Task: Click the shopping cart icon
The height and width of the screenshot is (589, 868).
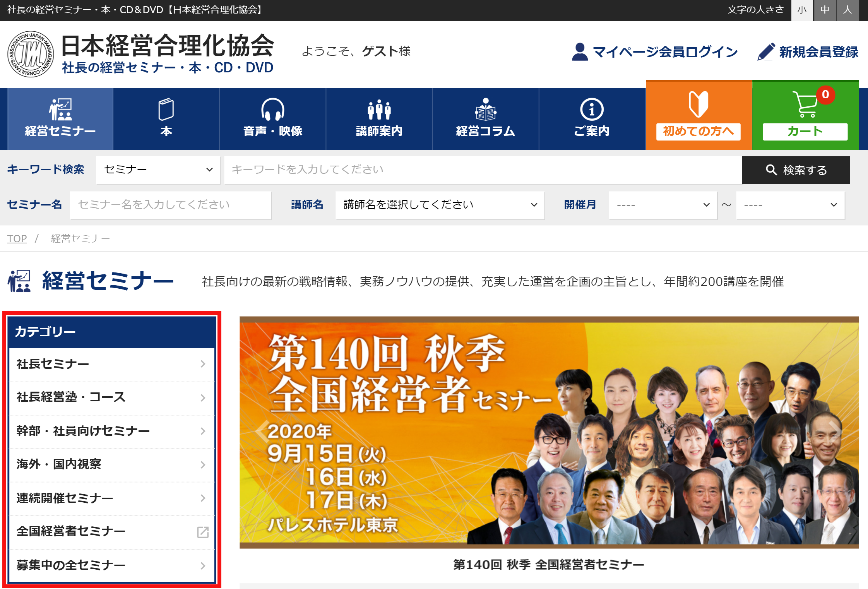Action: point(805,104)
